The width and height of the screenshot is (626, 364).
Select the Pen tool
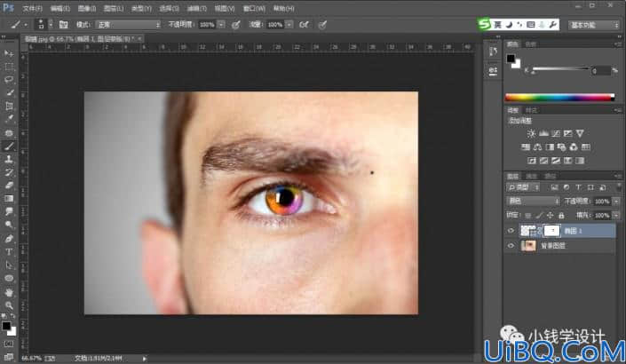[9, 239]
